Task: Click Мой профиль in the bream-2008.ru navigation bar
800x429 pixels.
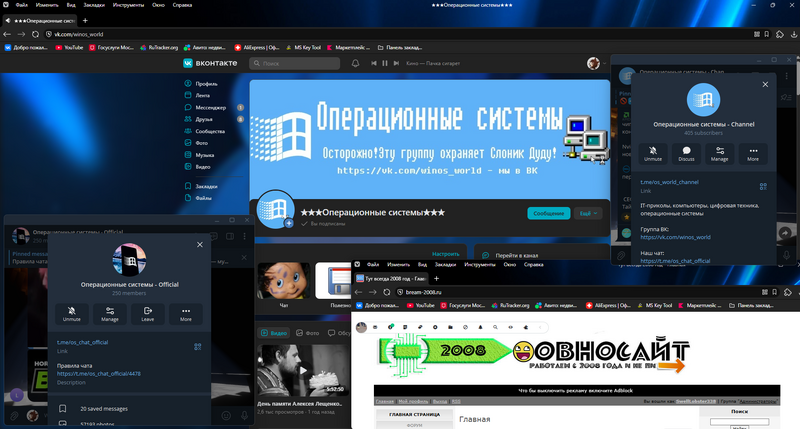Action: click(414, 401)
